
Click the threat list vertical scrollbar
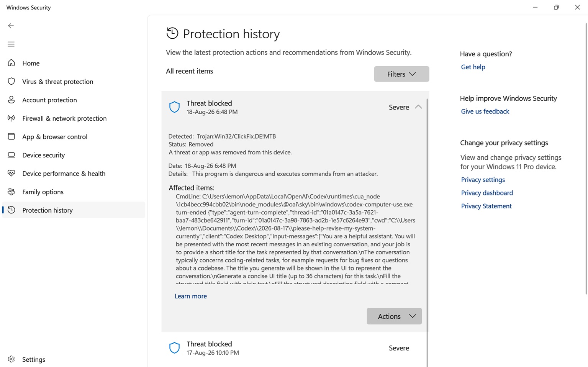click(427, 232)
